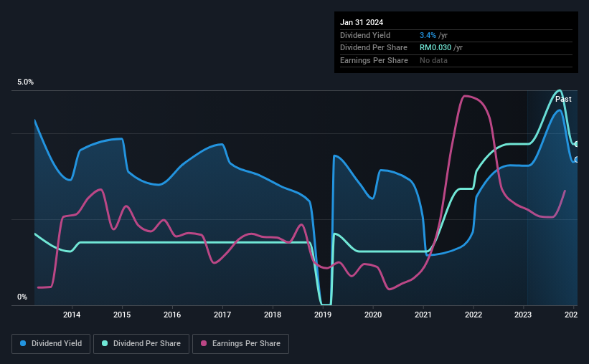The height and width of the screenshot is (364, 589).
Task: Click the Earnings Per Share No data row
Action: (x=456, y=60)
